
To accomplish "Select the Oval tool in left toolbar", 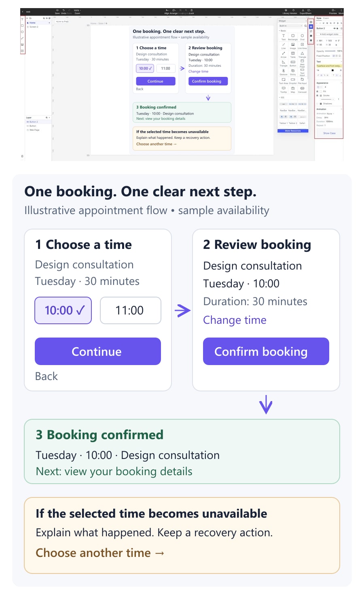I will coord(22,32).
